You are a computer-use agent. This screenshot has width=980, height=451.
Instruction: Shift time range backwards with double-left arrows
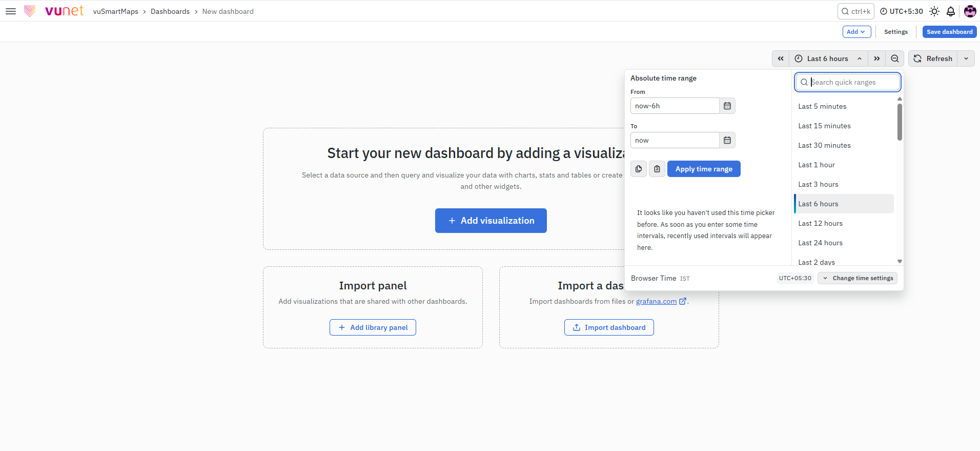[781, 58]
